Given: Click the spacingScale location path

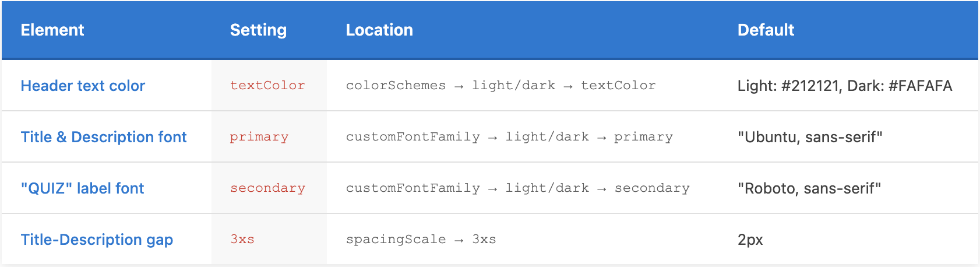Looking at the screenshot, I should click(x=421, y=240).
